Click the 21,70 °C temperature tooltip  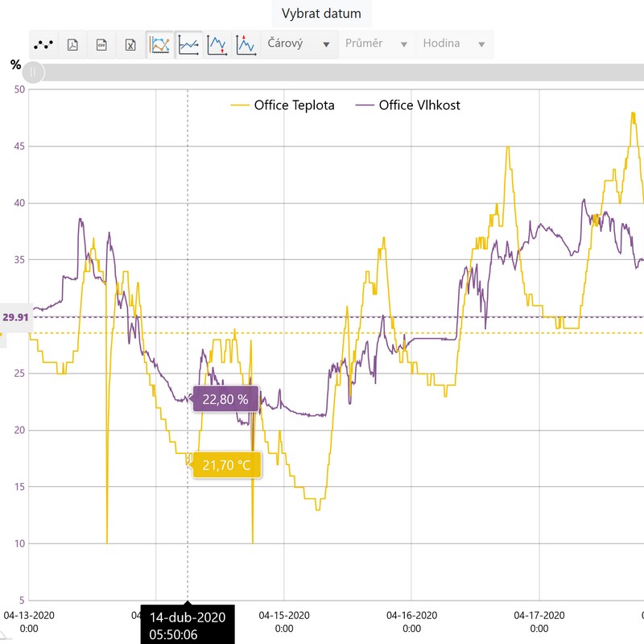click(226, 464)
